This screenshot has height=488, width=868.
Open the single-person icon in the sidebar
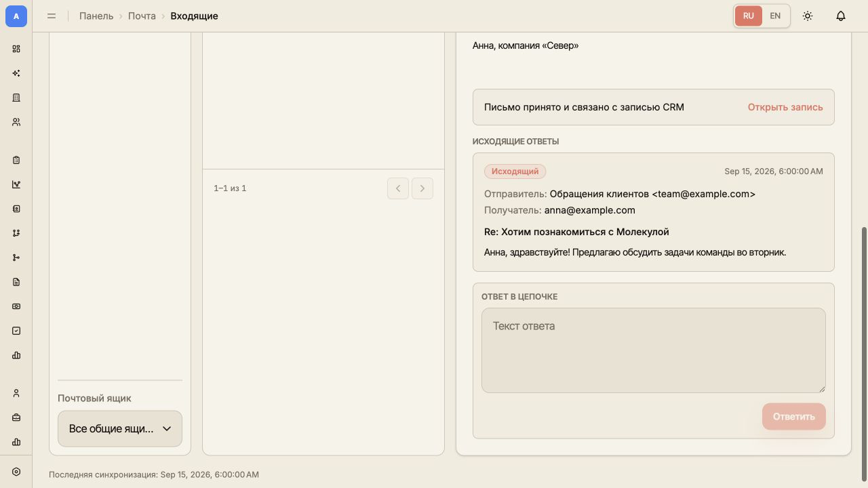[16, 393]
